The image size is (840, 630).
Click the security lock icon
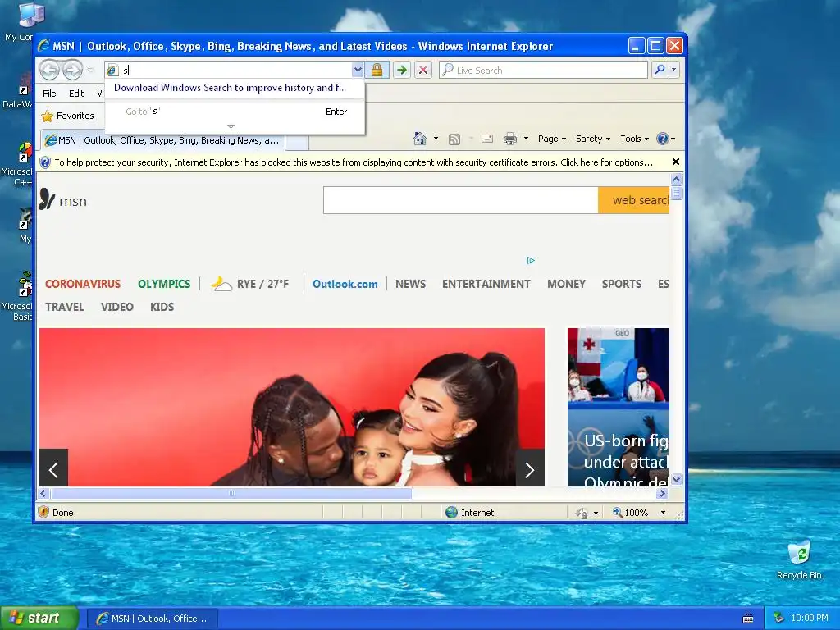pyautogui.click(x=377, y=70)
